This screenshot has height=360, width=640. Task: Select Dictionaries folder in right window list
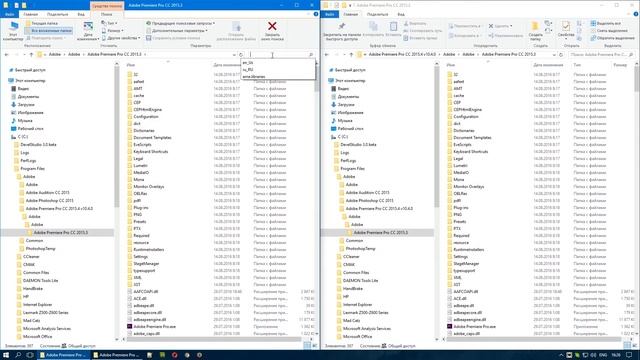tap(463, 131)
